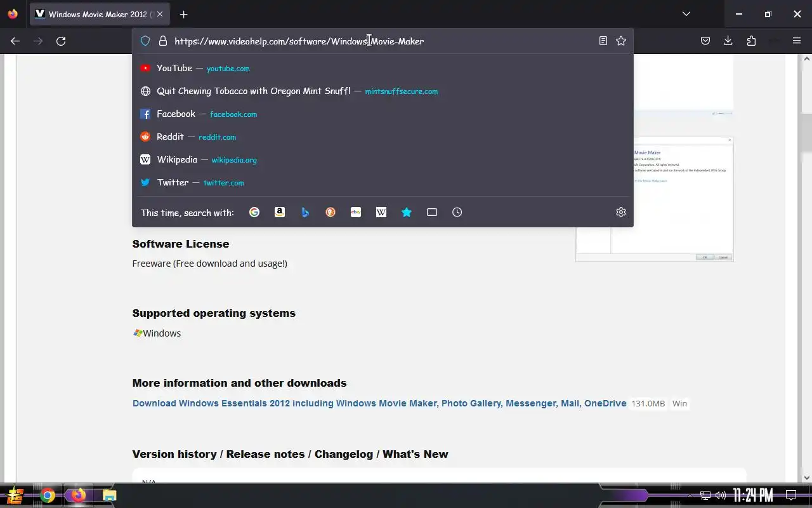Open the Windows Start button
This screenshot has width=812, height=508.
pos(15,495)
